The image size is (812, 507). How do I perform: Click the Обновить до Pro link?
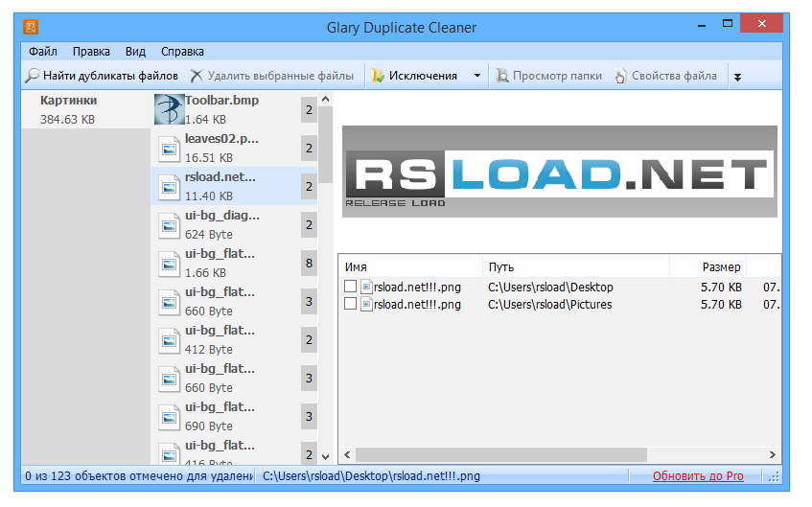[698, 476]
